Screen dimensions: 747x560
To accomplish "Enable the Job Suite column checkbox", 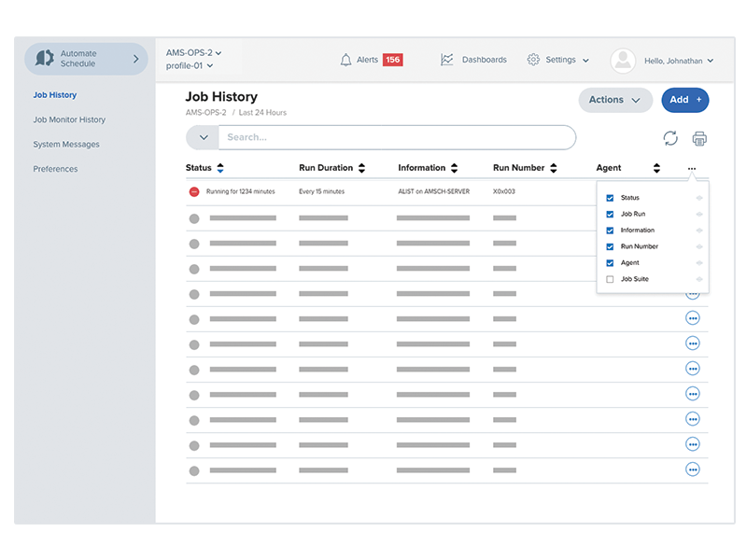I will pyautogui.click(x=611, y=279).
